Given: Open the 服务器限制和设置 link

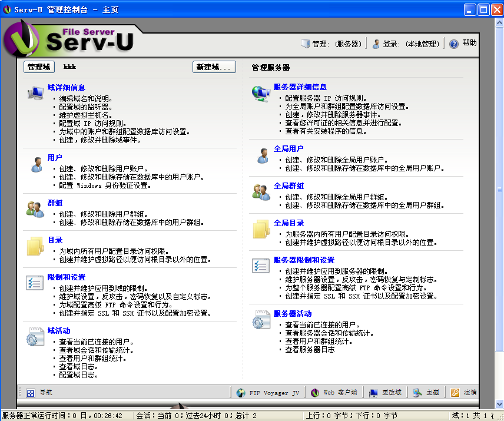Looking at the screenshot, I should click(x=304, y=260).
